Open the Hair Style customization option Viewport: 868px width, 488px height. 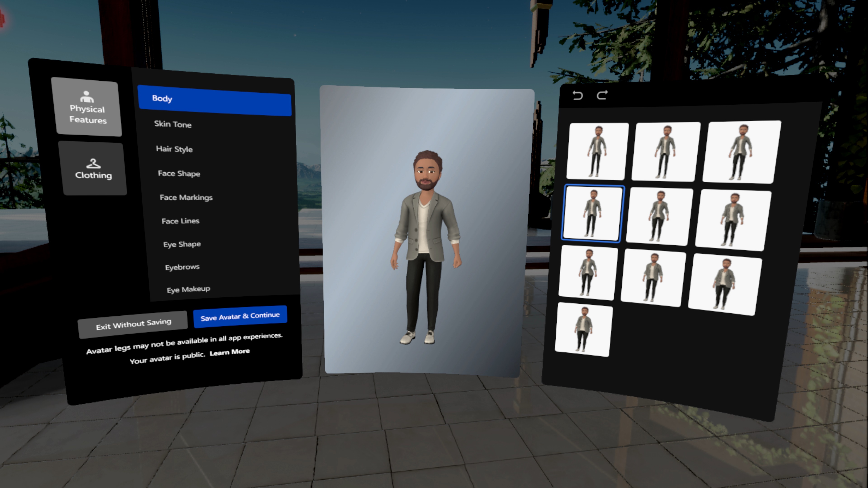click(173, 148)
